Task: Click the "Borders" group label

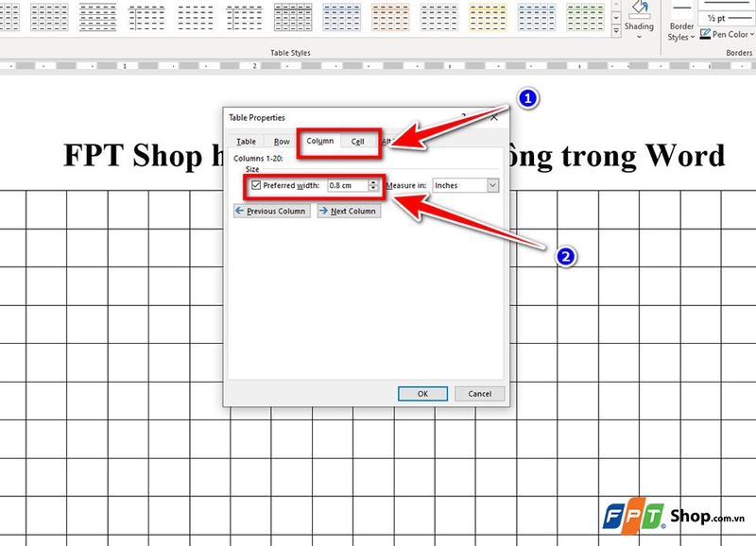Action: [x=739, y=53]
